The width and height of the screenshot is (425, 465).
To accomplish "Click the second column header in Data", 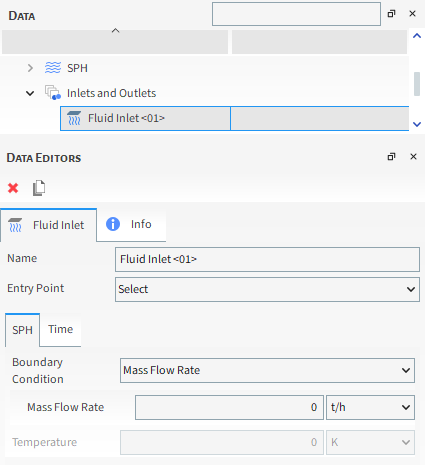I will [319, 42].
